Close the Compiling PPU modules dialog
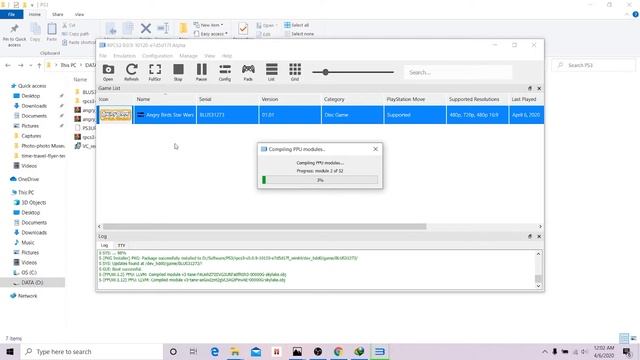The image size is (640, 360). (376, 149)
